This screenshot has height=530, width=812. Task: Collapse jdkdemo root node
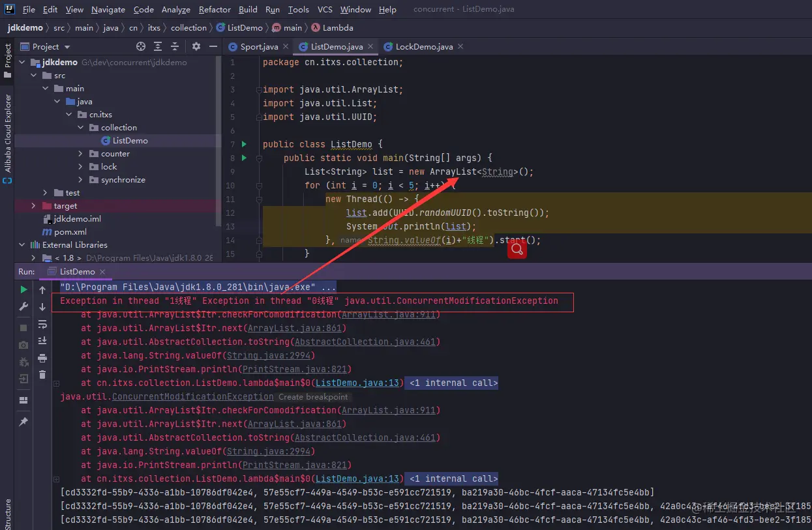click(x=22, y=63)
